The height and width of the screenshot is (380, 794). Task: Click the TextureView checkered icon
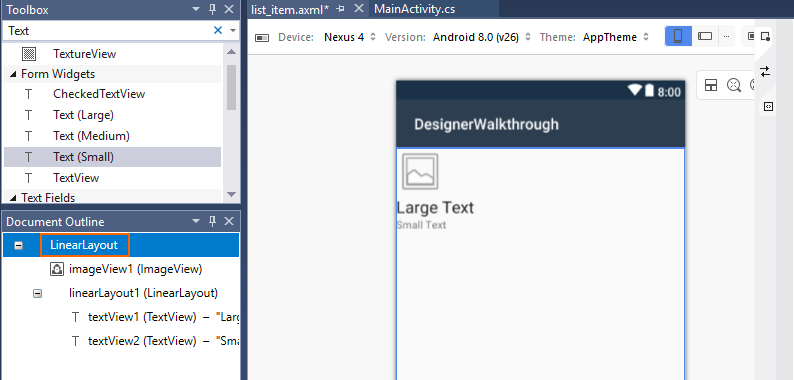click(x=29, y=54)
